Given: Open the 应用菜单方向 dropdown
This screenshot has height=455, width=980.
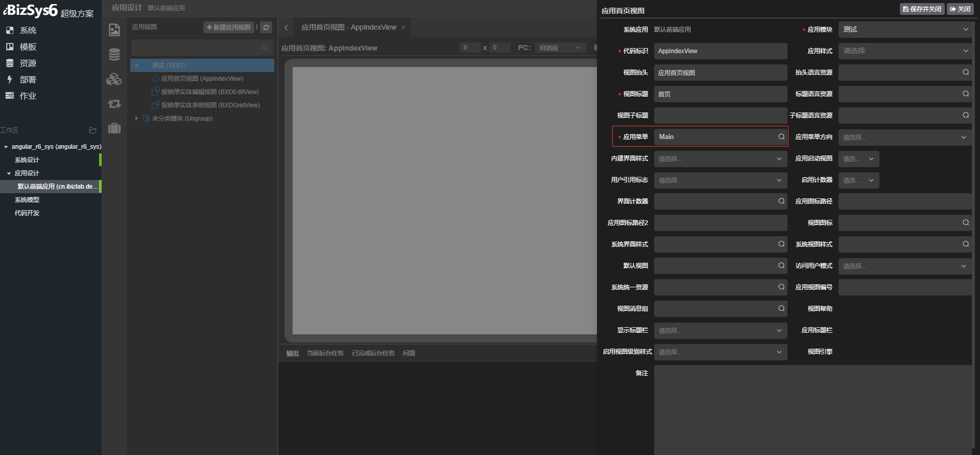Looking at the screenshot, I should tap(905, 137).
